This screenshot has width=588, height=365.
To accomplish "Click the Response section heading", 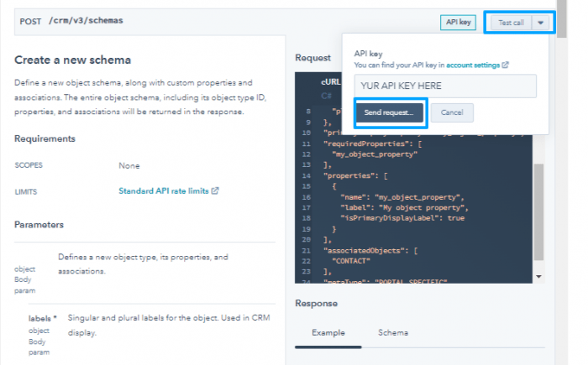I will [316, 304].
